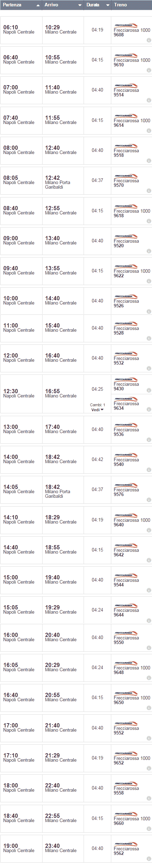Open info icon of train 9648
The height and width of the screenshot is (868, 152).
pos(149,678)
